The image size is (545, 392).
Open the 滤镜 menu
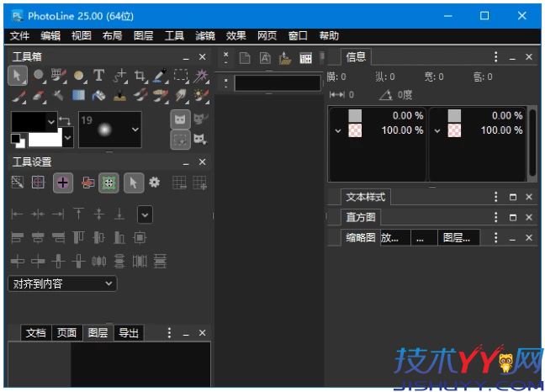[x=205, y=35]
